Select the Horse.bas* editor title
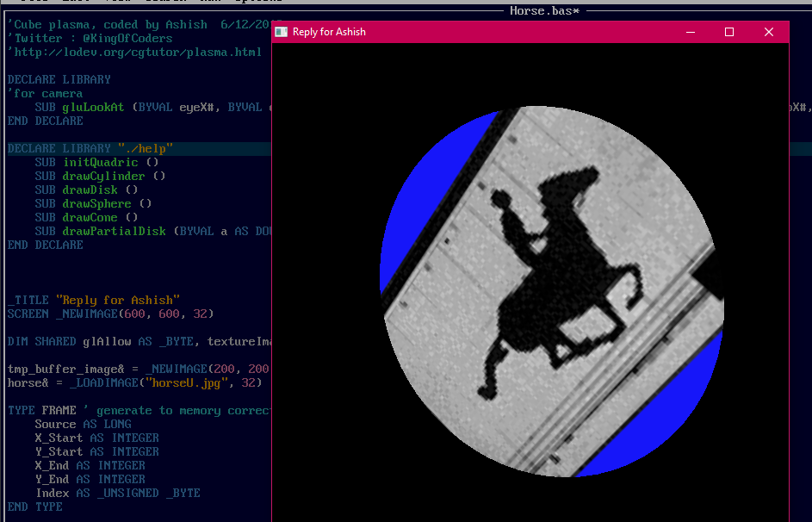 pos(543,10)
